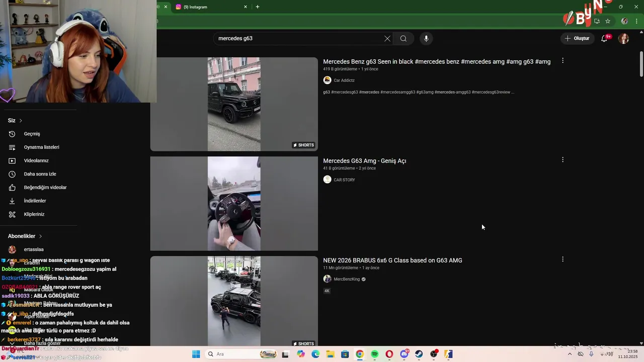Open the steering wheel G63 video thumbnail
The width and height of the screenshot is (644, 362).
(234, 204)
